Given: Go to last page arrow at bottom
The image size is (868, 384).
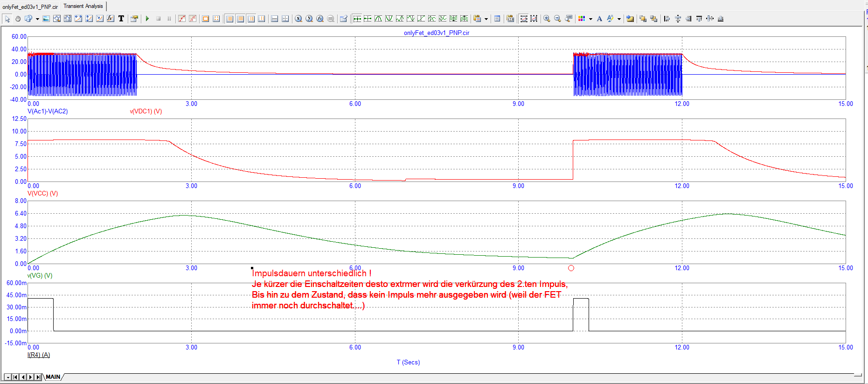Looking at the screenshot, I should click(x=38, y=377).
